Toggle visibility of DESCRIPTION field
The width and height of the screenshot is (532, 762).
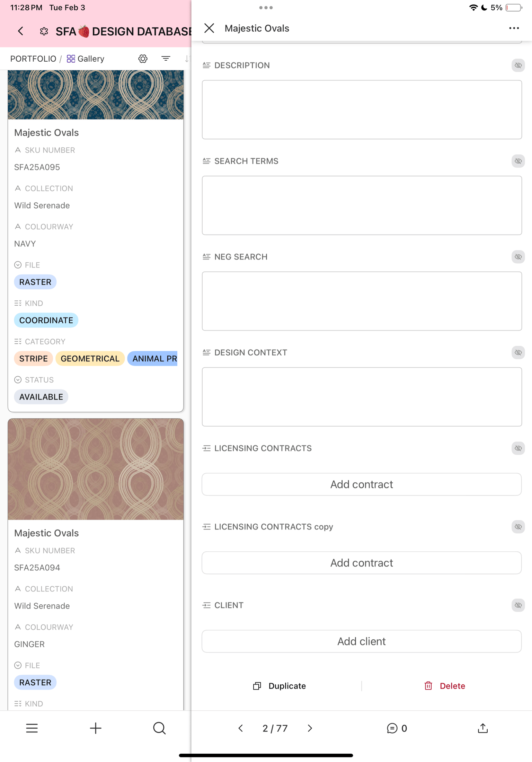point(518,65)
